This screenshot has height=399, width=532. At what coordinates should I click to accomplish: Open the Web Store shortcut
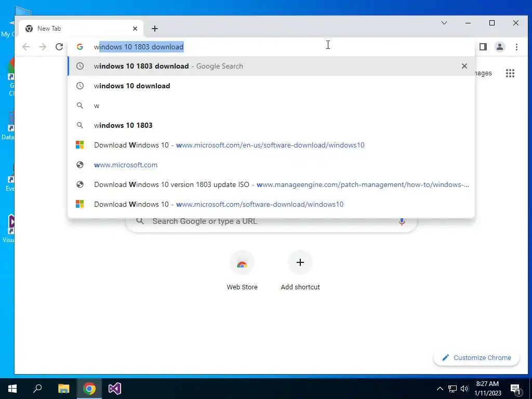pos(242,271)
